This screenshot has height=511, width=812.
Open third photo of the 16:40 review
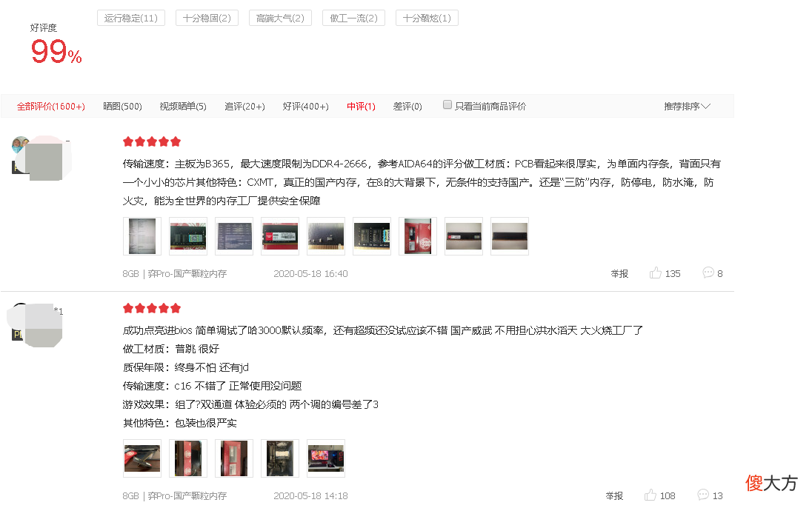234,236
